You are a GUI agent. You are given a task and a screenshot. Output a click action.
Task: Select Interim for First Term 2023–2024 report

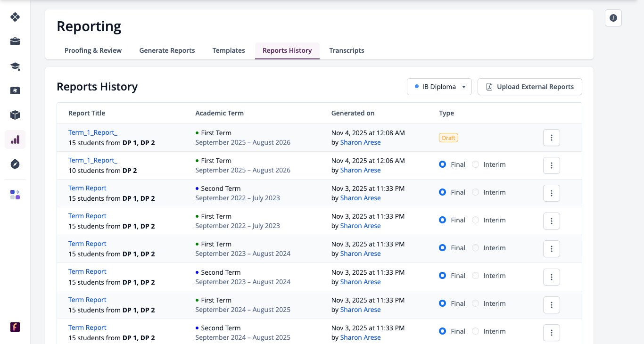tap(475, 248)
